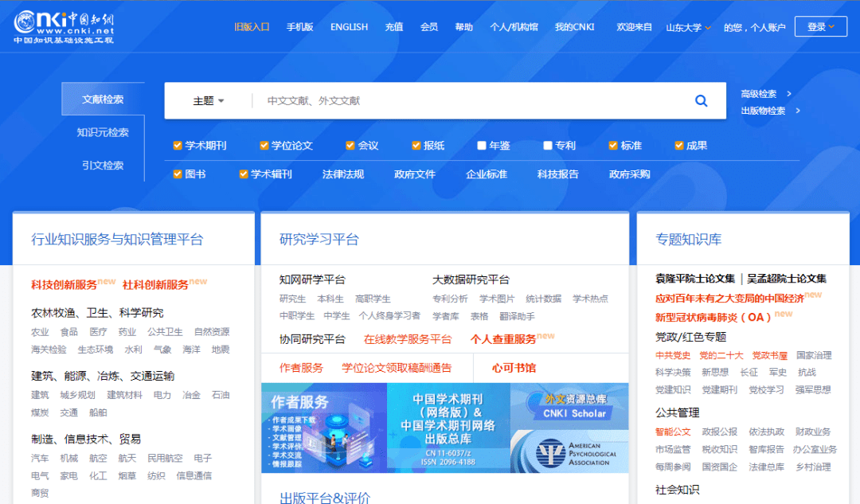This screenshot has width=860, height=504.
Task: Open 心可书馆 link
Action: (x=514, y=368)
